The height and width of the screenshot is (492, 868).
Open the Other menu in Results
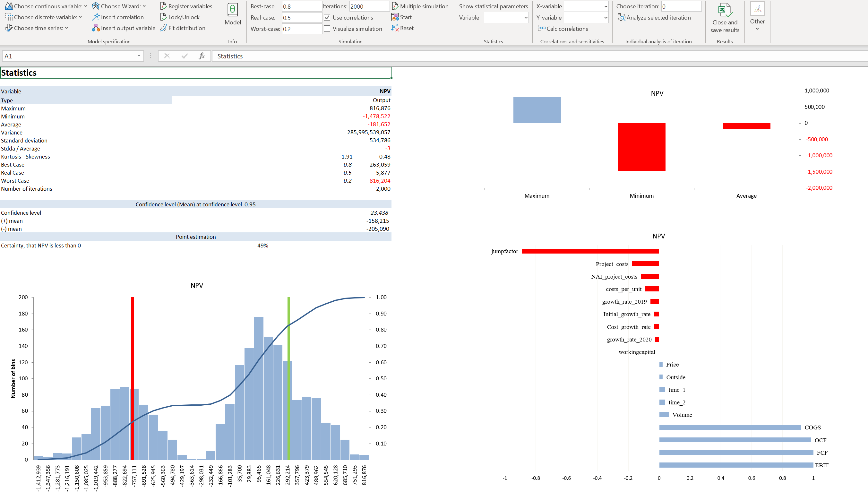click(757, 20)
